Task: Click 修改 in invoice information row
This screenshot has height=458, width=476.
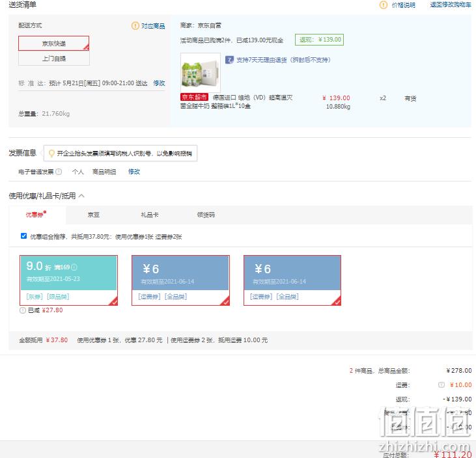Action: coord(134,172)
